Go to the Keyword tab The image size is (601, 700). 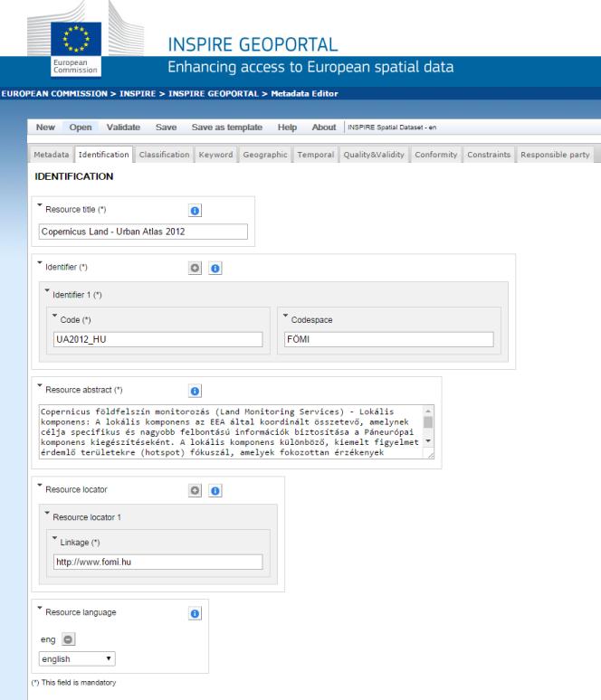pyautogui.click(x=215, y=155)
